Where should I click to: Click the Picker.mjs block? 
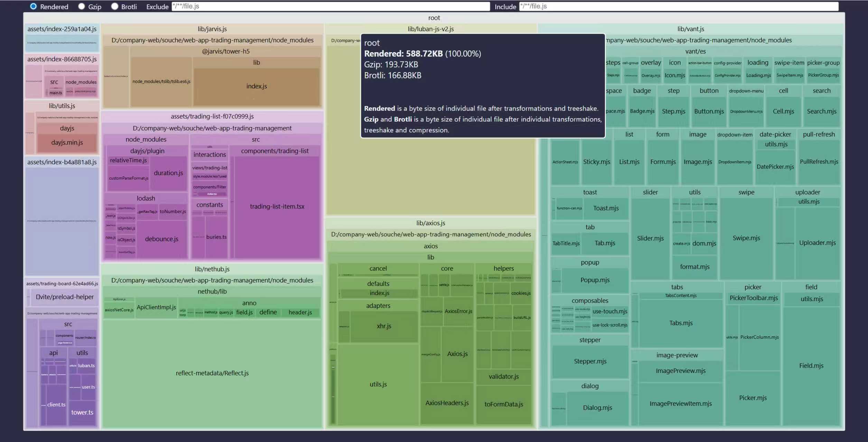753,398
